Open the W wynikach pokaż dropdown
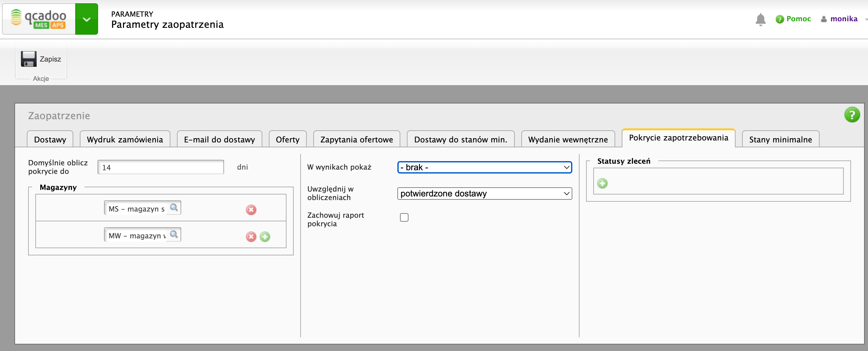The height and width of the screenshot is (351, 868). [485, 167]
